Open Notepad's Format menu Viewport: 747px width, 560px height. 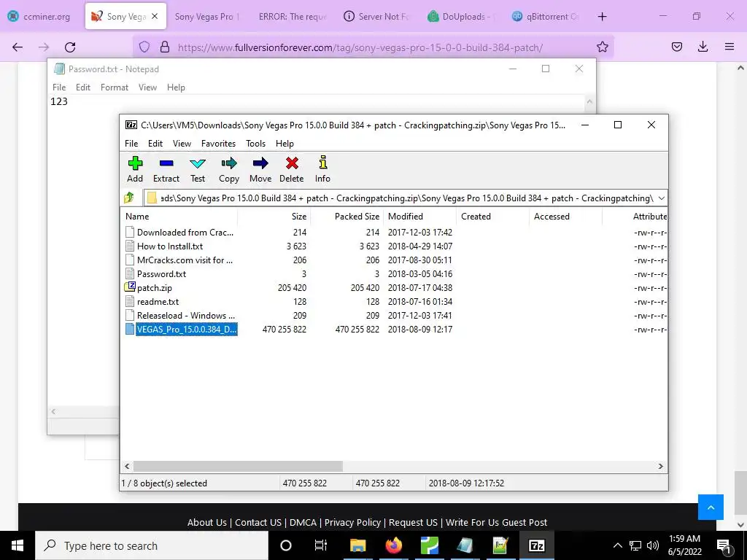(x=115, y=87)
